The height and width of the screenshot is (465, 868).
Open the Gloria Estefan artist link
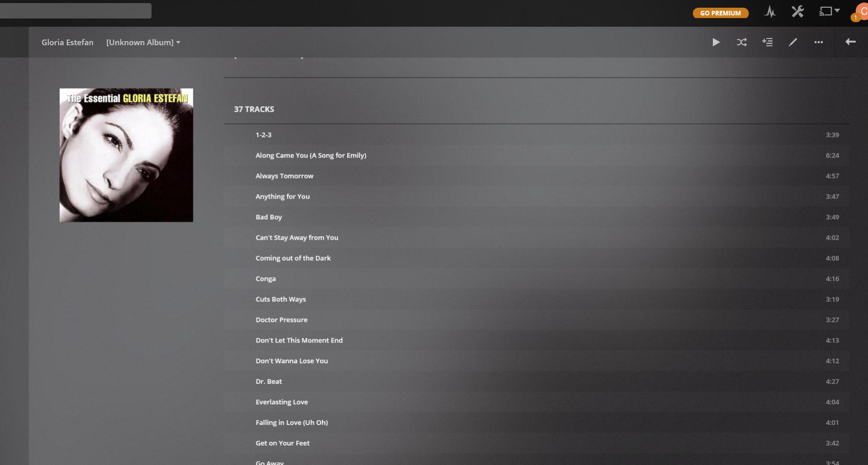67,42
